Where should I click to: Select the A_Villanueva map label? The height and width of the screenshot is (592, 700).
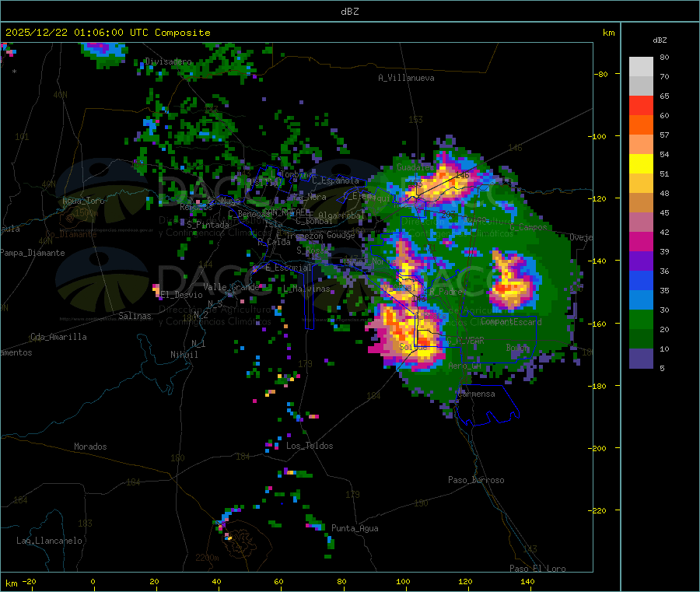406,78
